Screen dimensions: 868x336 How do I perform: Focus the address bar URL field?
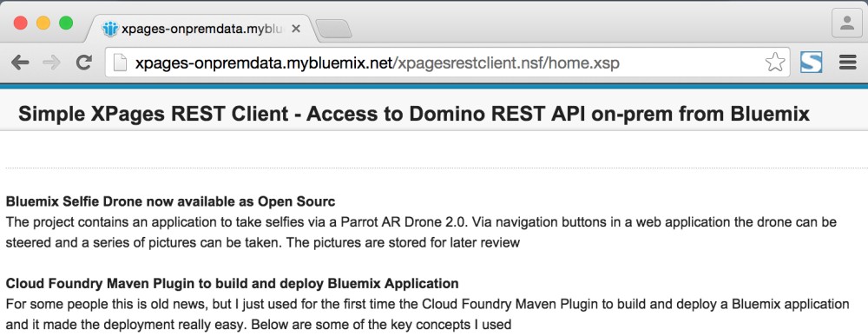[x=447, y=63]
